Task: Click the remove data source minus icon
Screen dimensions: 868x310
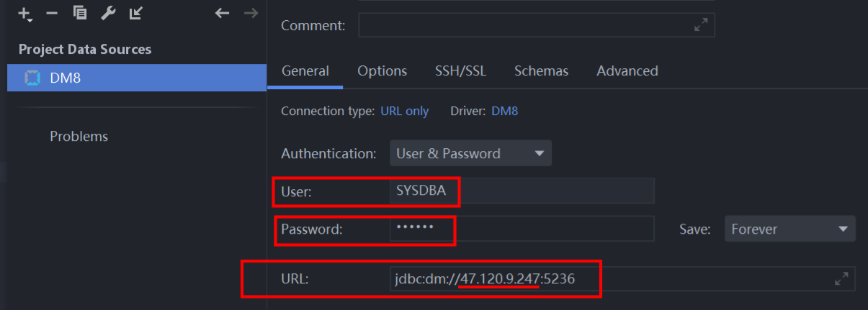Action: pos(51,14)
